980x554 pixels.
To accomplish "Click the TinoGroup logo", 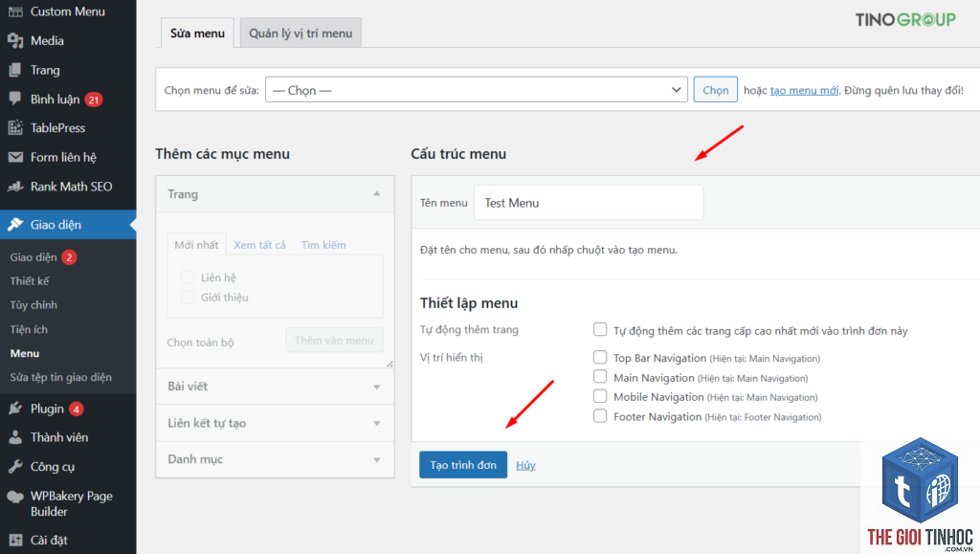I will (905, 20).
